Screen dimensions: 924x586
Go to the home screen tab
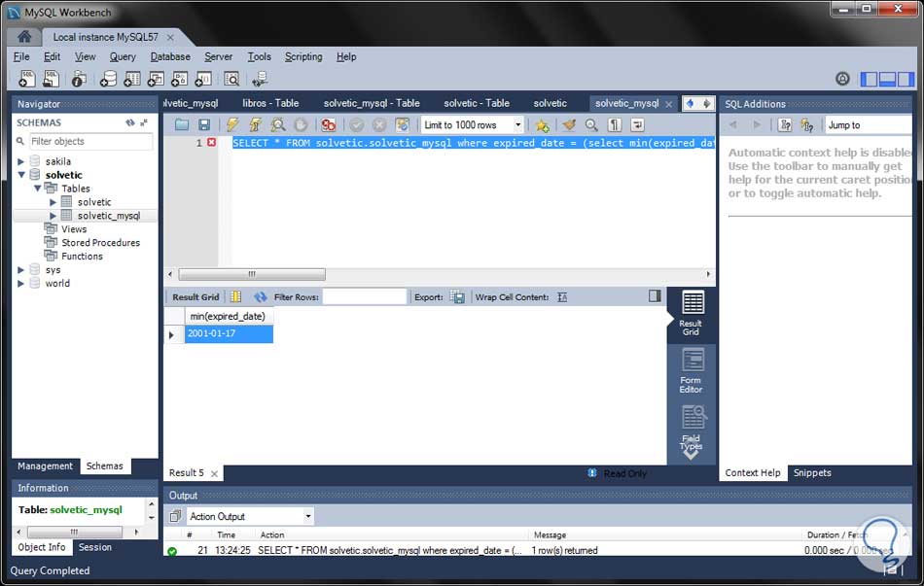coord(24,37)
